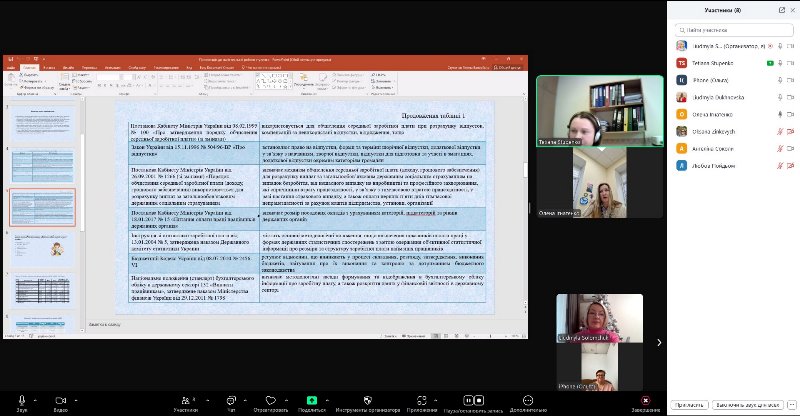
Task: Select Tetiana Stupenko's video tile
Action: [x=600, y=111]
